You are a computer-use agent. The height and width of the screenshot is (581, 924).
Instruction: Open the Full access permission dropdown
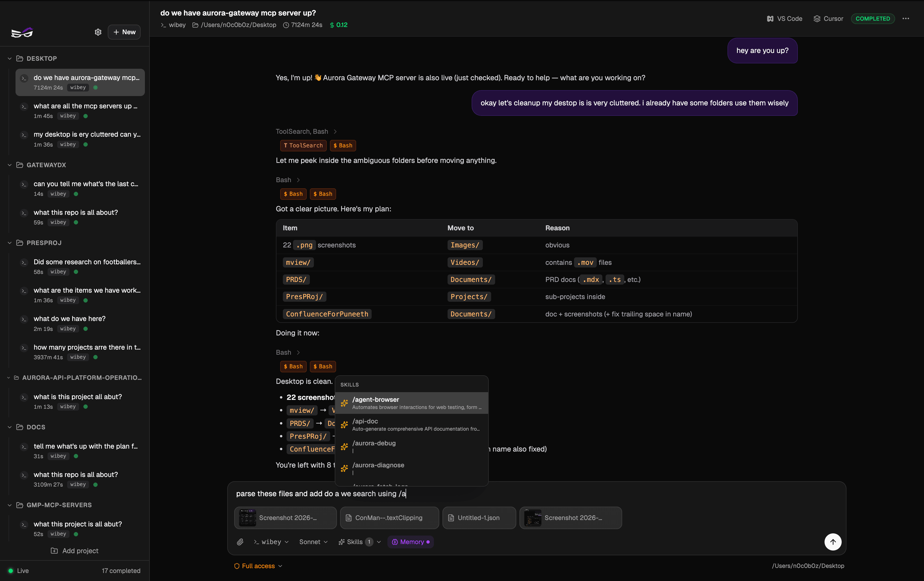258,566
